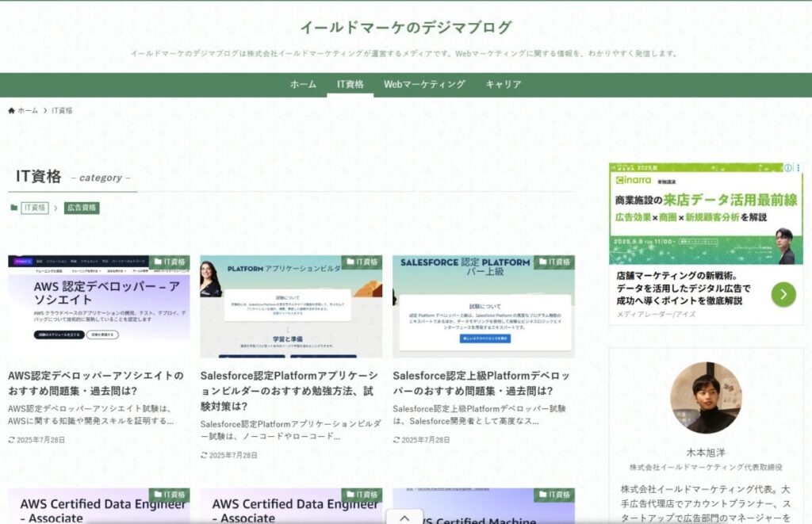Click IT資格 label on AWS デベロッパー card
The width and height of the screenshot is (812, 524).
pyautogui.click(x=170, y=262)
